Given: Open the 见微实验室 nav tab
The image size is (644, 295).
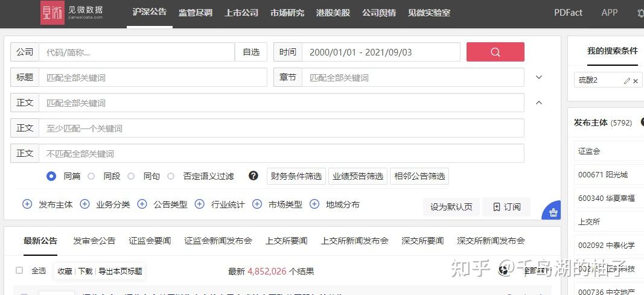Looking at the screenshot, I should (429, 13).
